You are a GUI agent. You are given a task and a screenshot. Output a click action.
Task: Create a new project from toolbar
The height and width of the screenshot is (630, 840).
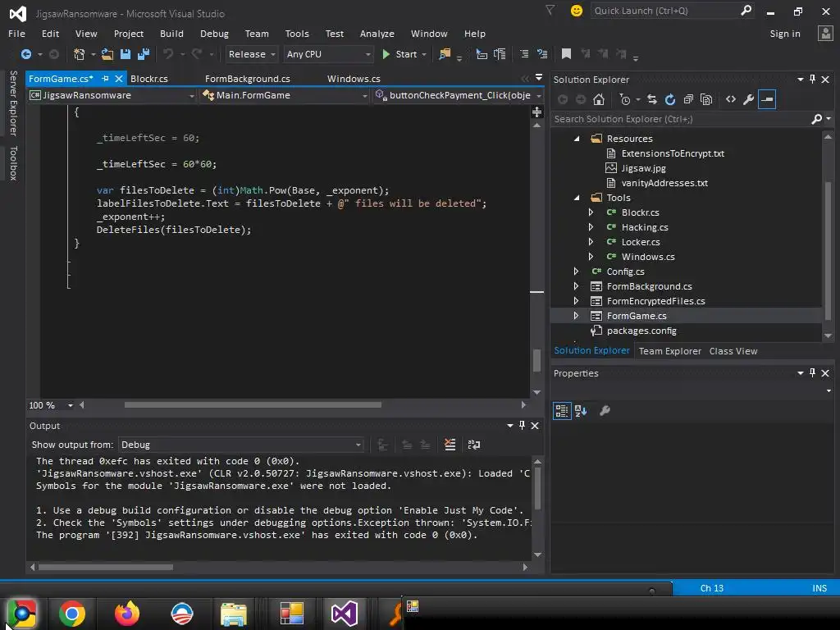click(x=79, y=54)
